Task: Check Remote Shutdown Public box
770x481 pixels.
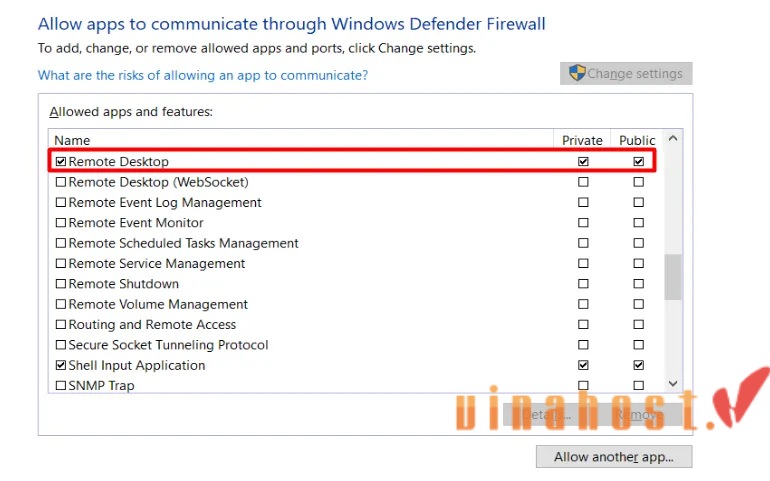Action: (x=638, y=284)
